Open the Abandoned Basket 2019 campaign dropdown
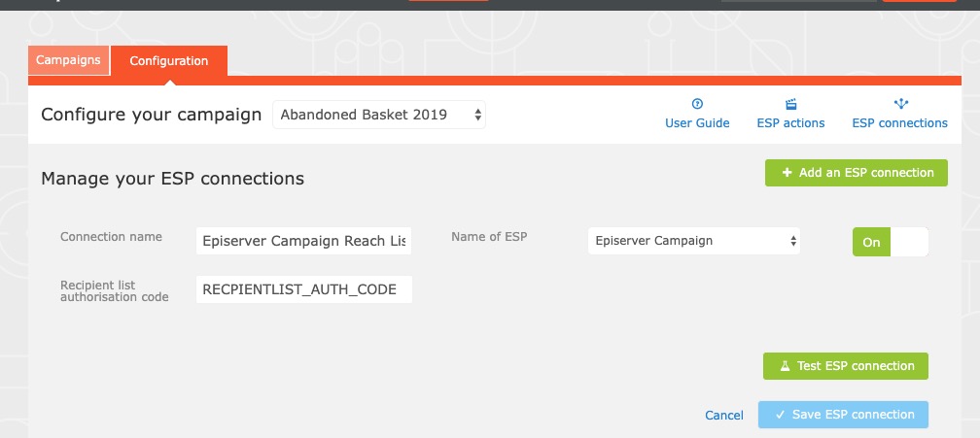Viewport: 980px width, 438px height. pos(378,115)
